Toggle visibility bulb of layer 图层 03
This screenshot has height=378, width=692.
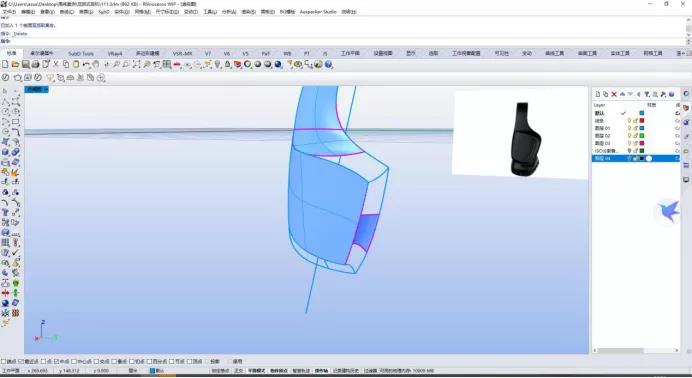tap(630, 143)
